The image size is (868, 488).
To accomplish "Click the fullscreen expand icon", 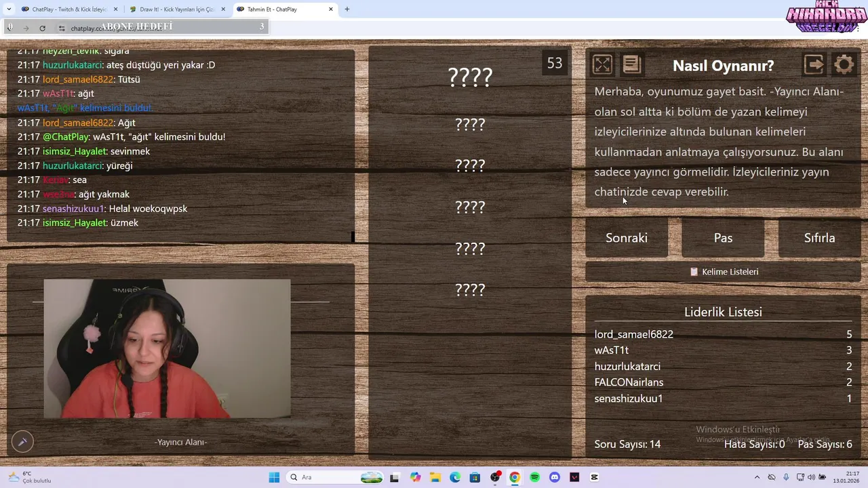I will point(602,64).
